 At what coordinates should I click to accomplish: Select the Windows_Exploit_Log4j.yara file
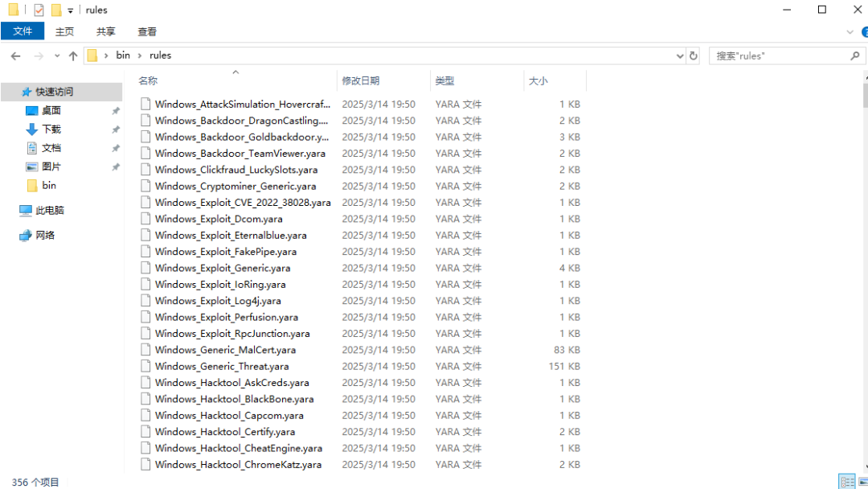pyautogui.click(x=218, y=301)
